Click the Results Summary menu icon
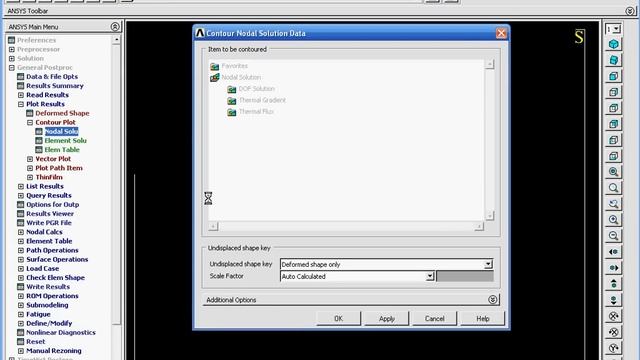This screenshot has height=360, width=640. [x=21, y=86]
